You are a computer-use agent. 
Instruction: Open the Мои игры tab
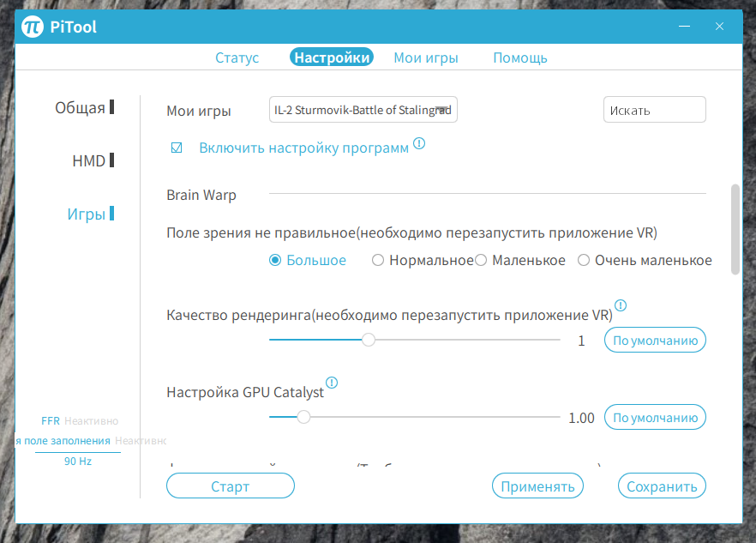click(425, 57)
